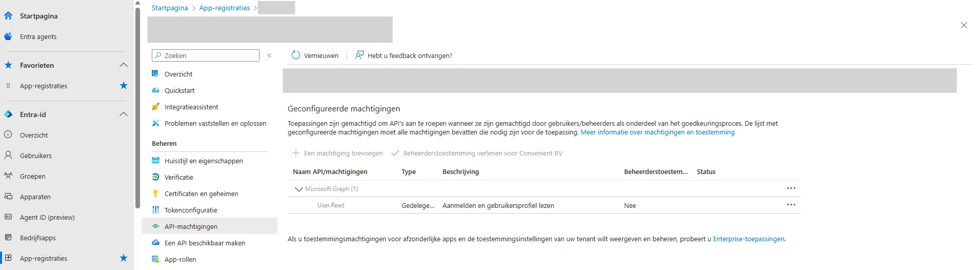
Task: Click the feedback person icon
Action: click(359, 55)
